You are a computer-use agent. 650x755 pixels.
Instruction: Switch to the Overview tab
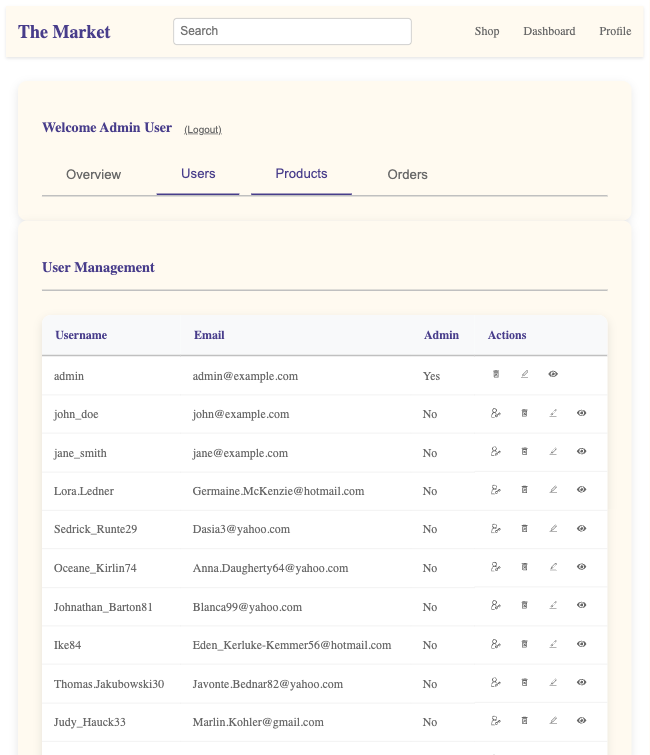click(x=93, y=174)
